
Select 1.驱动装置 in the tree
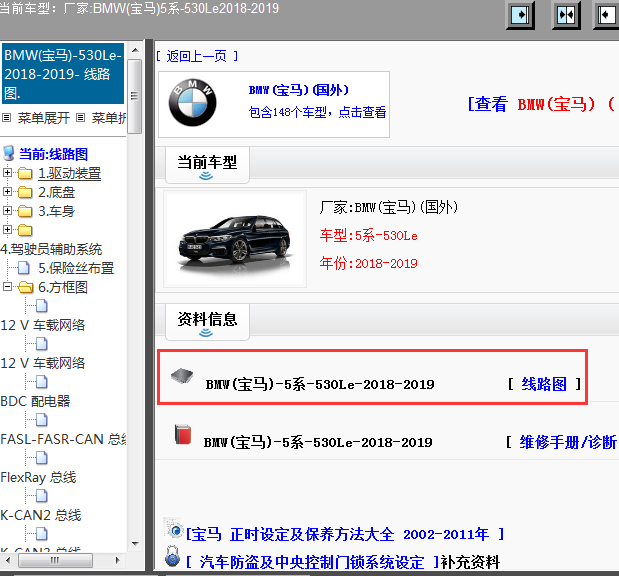click(69, 173)
